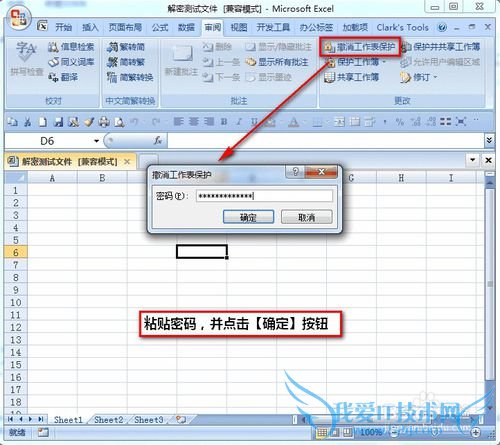The height and width of the screenshot is (445, 500).
Task: Expand the formula bar with chevron
Action: click(x=489, y=140)
